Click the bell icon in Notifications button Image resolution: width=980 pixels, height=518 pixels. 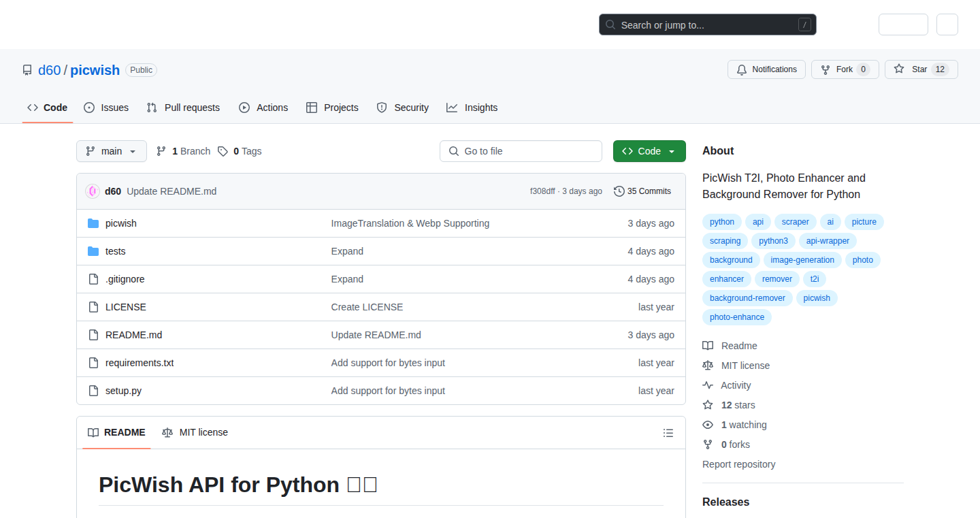[742, 69]
